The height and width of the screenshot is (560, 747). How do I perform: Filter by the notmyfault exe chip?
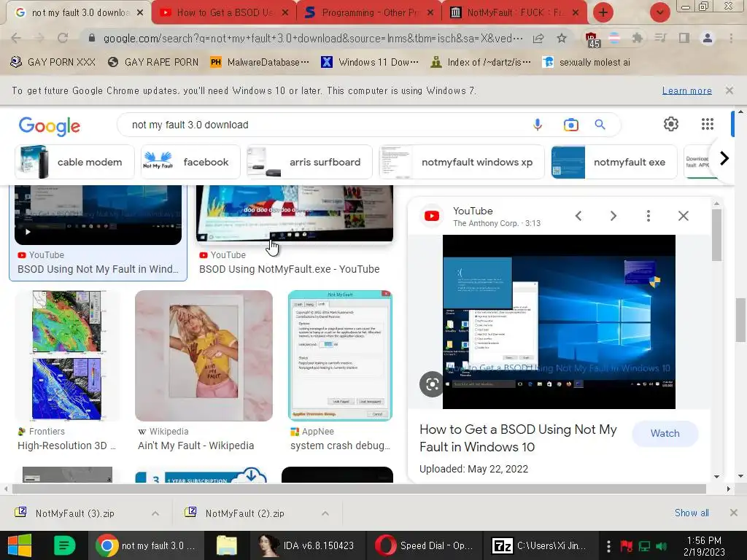[614, 162]
